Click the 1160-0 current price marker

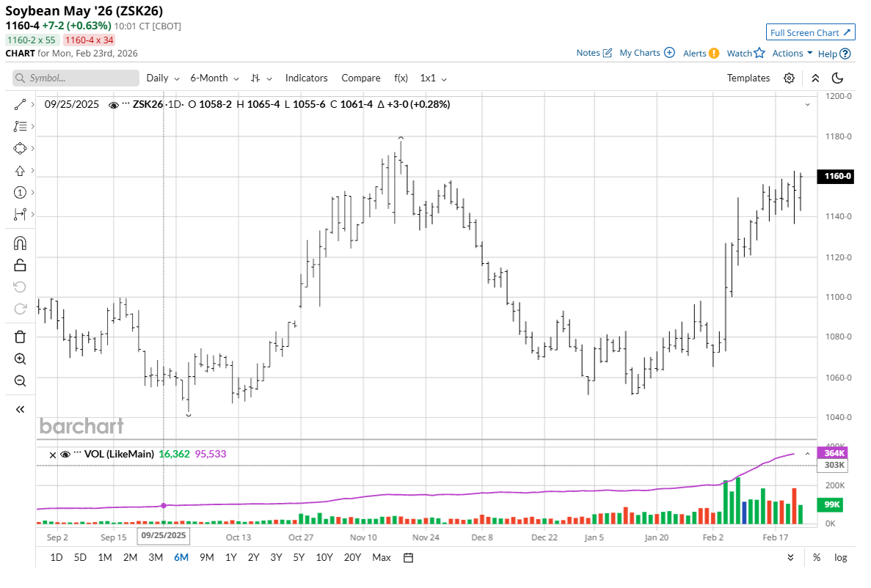click(836, 176)
